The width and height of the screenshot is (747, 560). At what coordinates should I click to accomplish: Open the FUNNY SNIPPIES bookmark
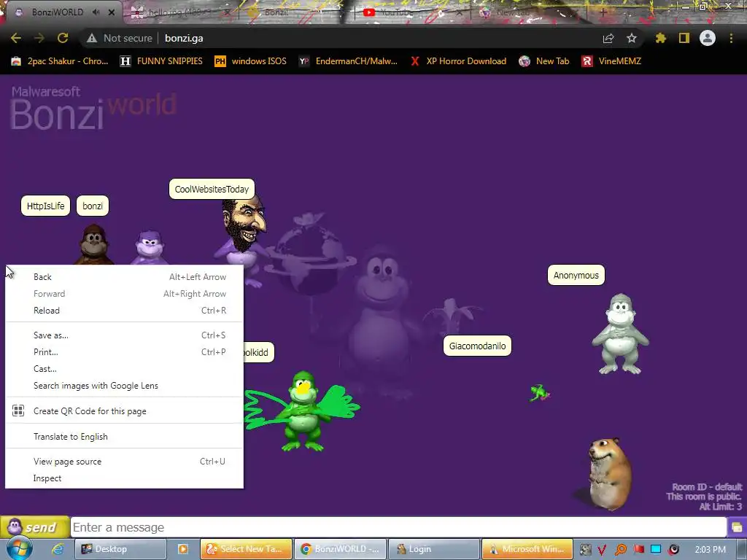161,61
